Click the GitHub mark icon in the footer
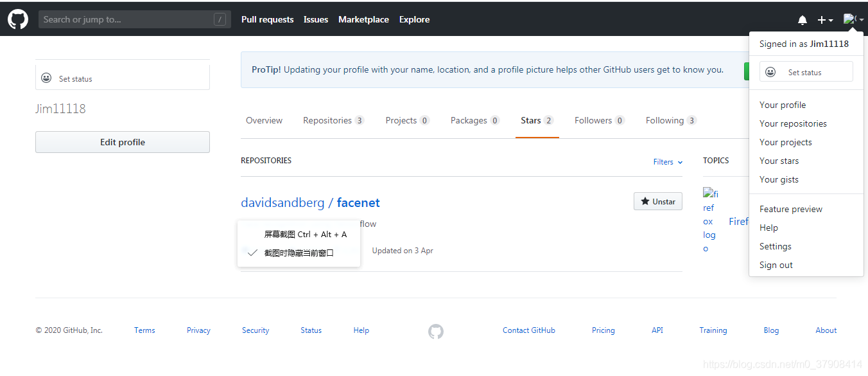The image size is (868, 376). tap(436, 332)
